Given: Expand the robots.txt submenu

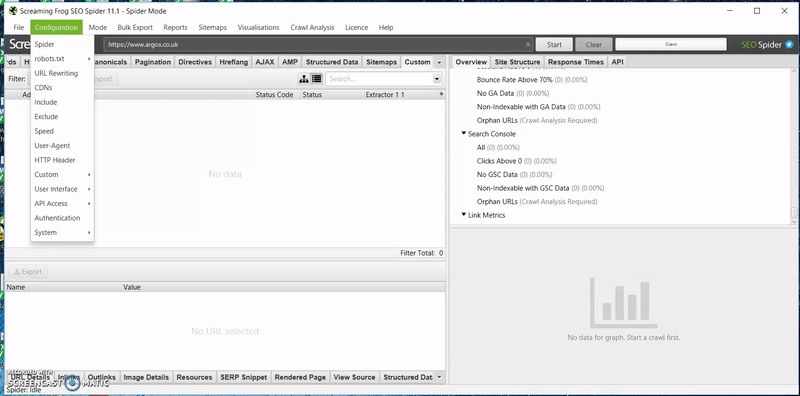Looking at the screenshot, I should (62, 59).
